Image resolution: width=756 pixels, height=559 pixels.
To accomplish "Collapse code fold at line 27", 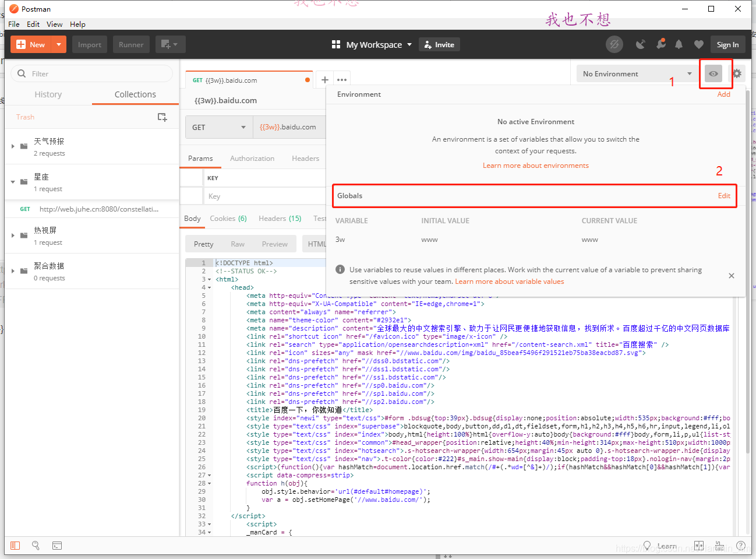I will (x=210, y=475).
